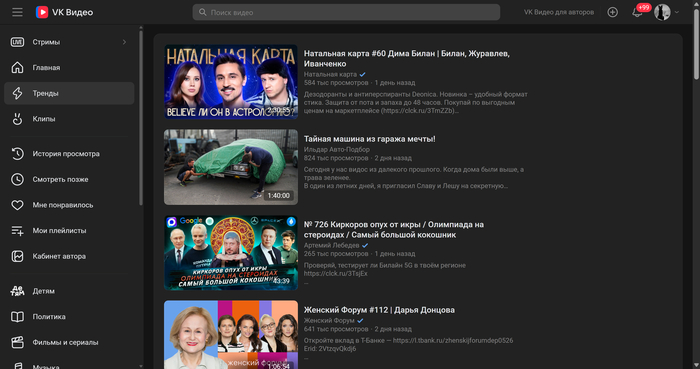Click the Детям icon
700x369 pixels.
[x=17, y=291]
